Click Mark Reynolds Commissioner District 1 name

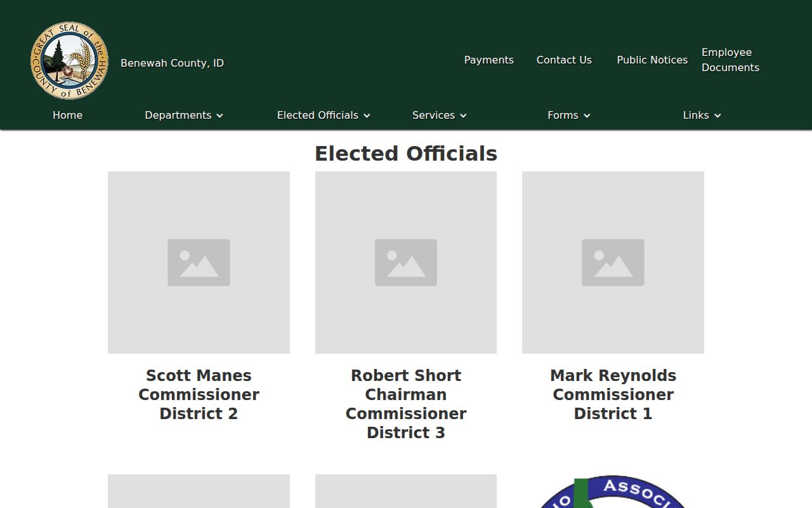tap(613, 394)
